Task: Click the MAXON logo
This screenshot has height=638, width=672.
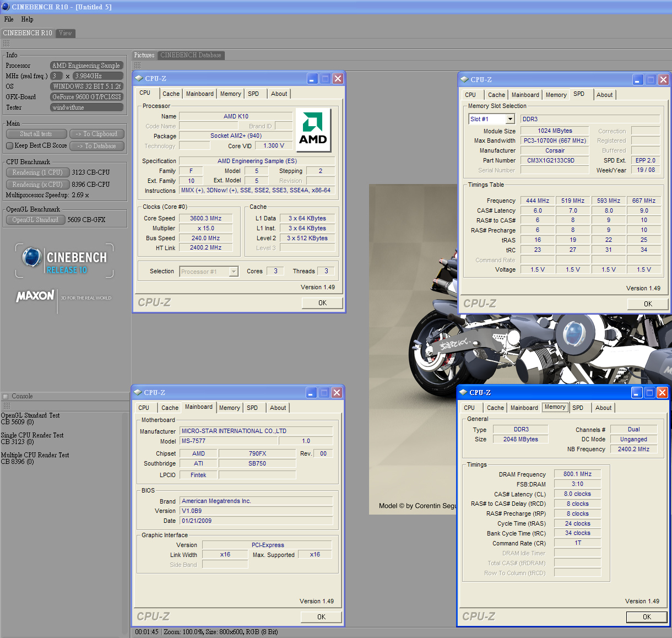Action: coord(35,296)
